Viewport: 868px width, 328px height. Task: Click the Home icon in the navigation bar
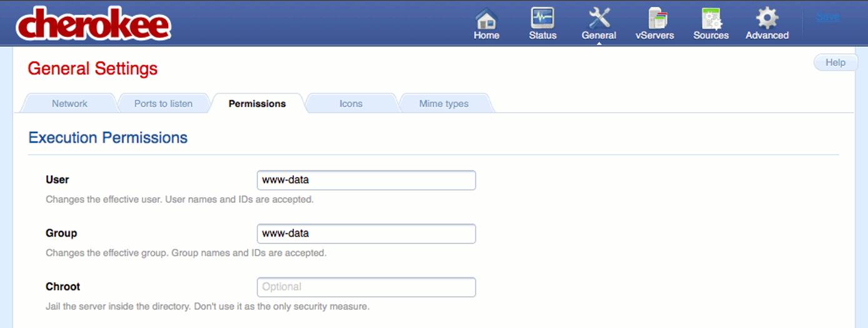(x=486, y=19)
